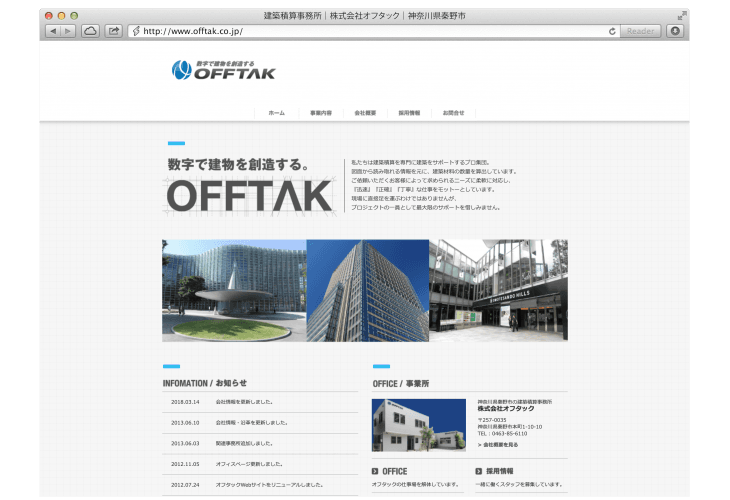
Task: Follow the 会社概要を見る link
Action: 498,445
